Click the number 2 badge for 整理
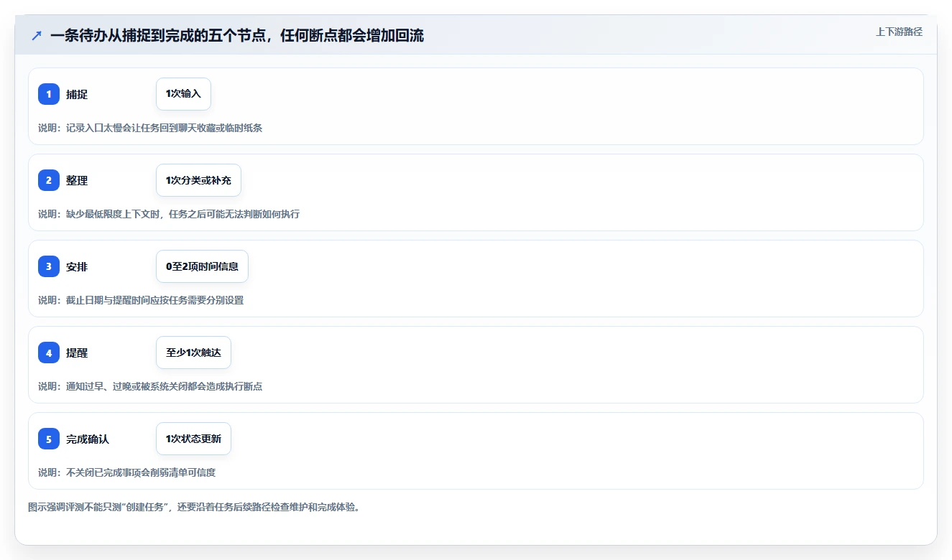Screen dimensions: 952x560 click(x=49, y=180)
